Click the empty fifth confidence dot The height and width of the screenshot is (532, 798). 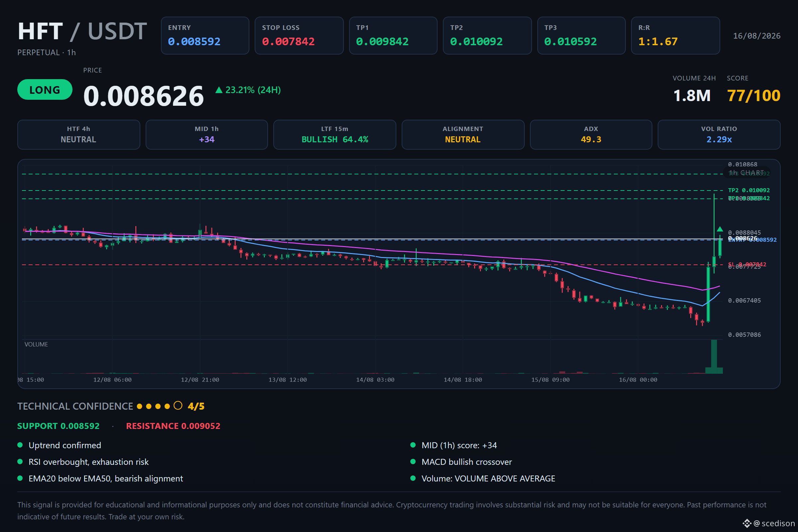[x=178, y=406]
